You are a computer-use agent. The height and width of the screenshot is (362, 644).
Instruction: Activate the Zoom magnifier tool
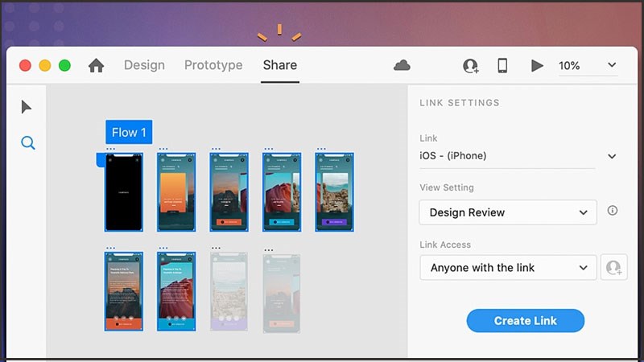(x=28, y=143)
